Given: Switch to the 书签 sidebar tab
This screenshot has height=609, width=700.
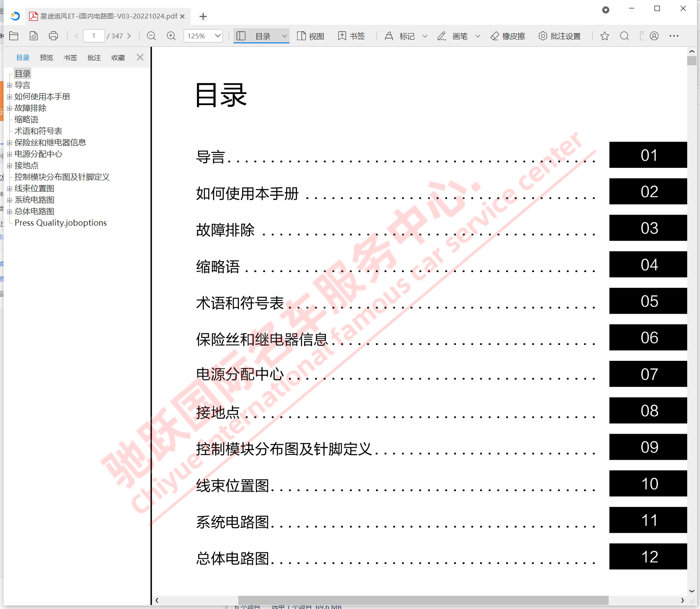Looking at the screenshot, I should pyautogui.click(x=70, y=58).
